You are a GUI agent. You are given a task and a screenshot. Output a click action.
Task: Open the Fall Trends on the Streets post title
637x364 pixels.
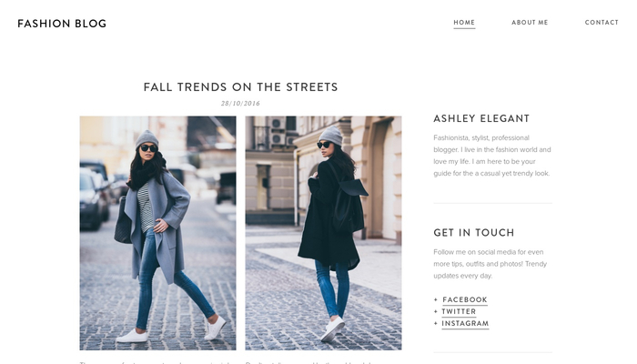(x=240, y=87)
